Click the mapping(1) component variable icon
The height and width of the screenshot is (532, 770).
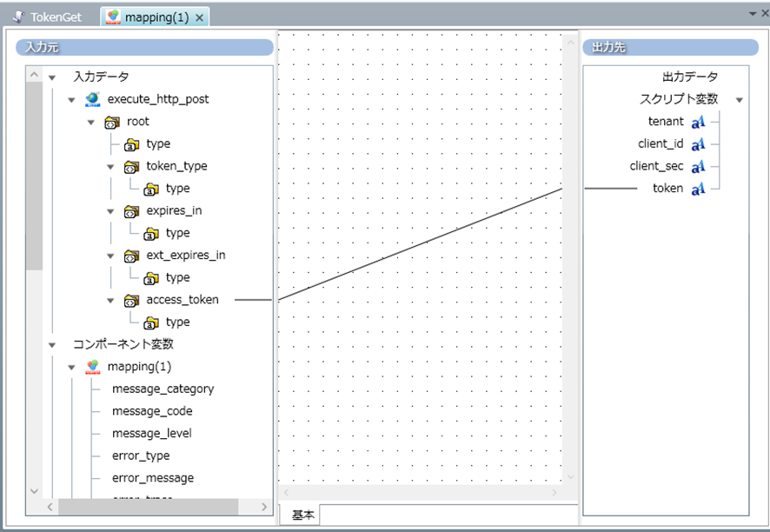(93, 367)
